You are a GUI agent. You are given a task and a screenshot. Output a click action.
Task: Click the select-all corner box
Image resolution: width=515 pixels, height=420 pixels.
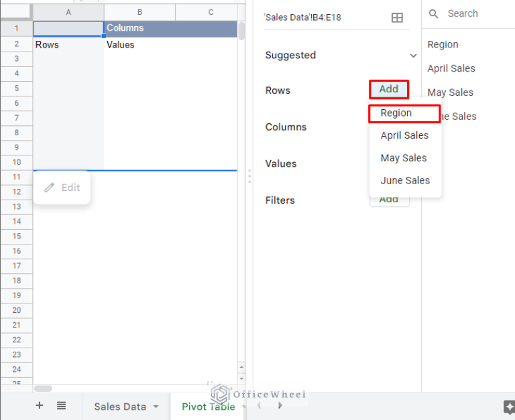click(x=16, y=13)
